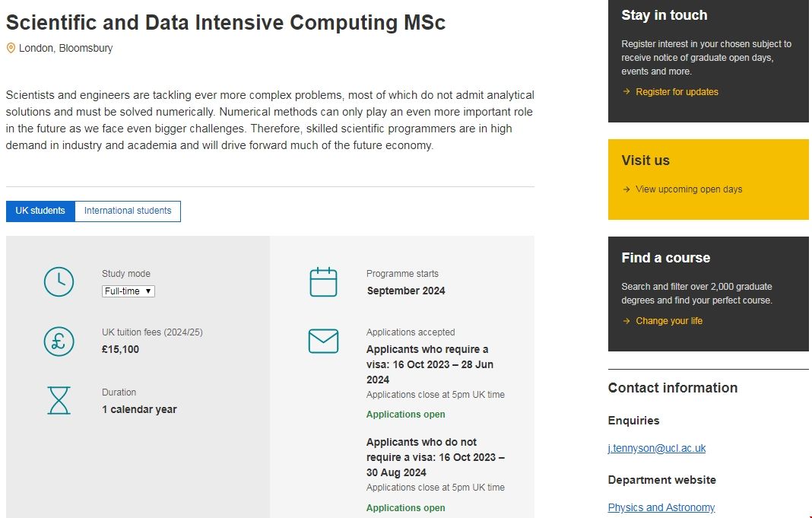This screenshot has height=518, width=812.
Task: Follow the View upcoming open days link
Action: 689,189
